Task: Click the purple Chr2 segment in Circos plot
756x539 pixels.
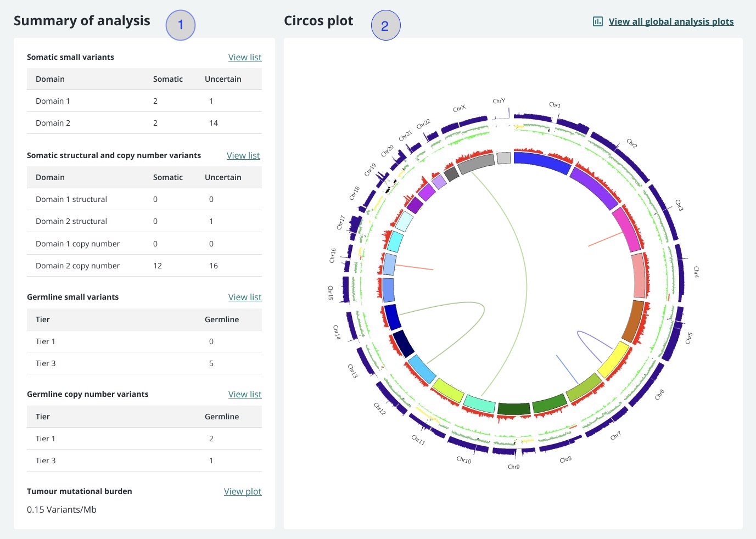Action: pyautogui.click(x=595, y=188)
